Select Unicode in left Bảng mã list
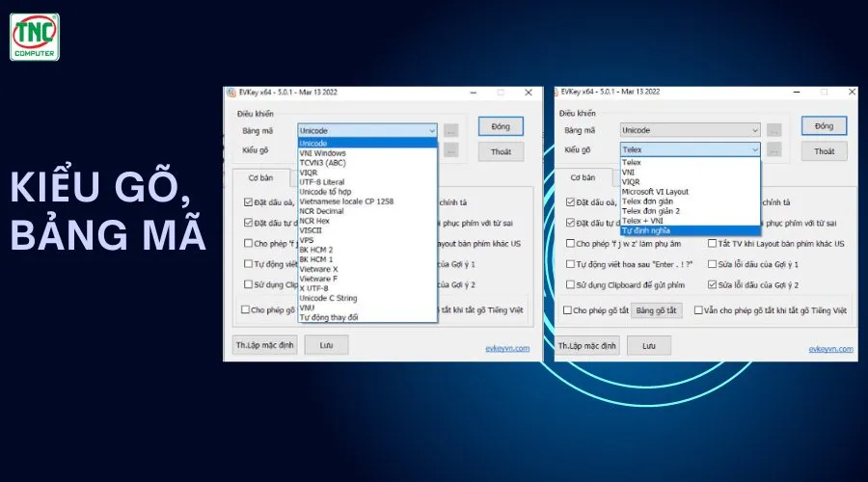The width and height of the screenshot is (868, 482). (x=367, y=144)
